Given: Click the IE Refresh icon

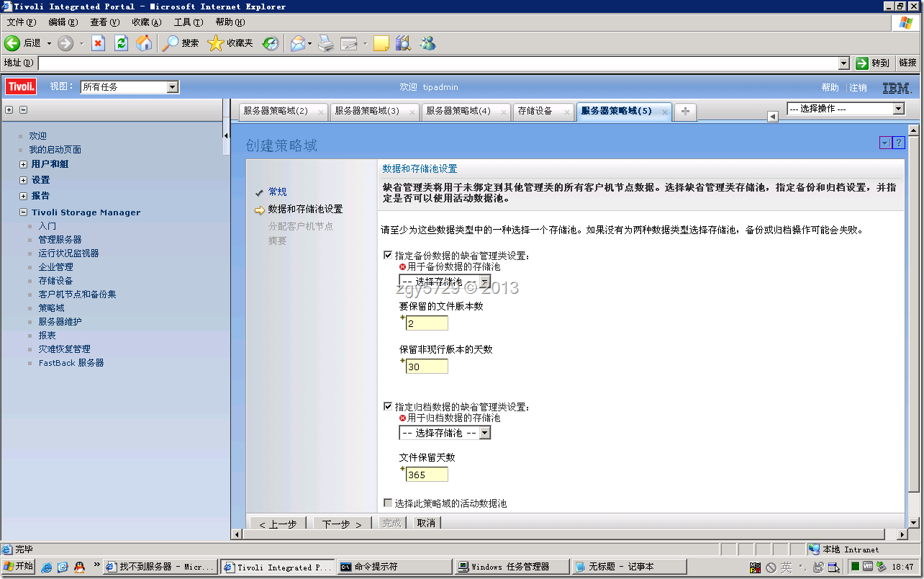Looking at the screenshot, I should pyautogui.click(x=121, y=43).
